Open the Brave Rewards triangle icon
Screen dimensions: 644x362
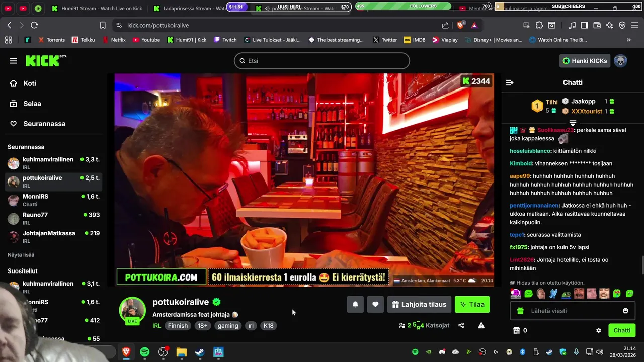[474, 25]
